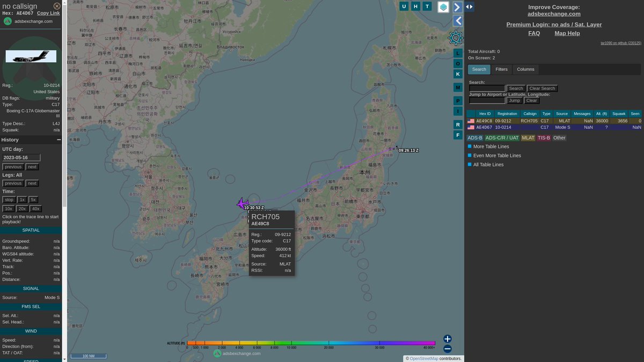Click the Clear Search button

pyautogui.click(x=542, y=88)
